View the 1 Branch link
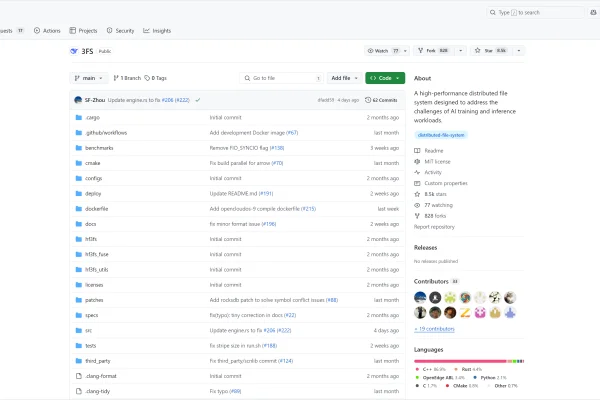 click(127, 78)
